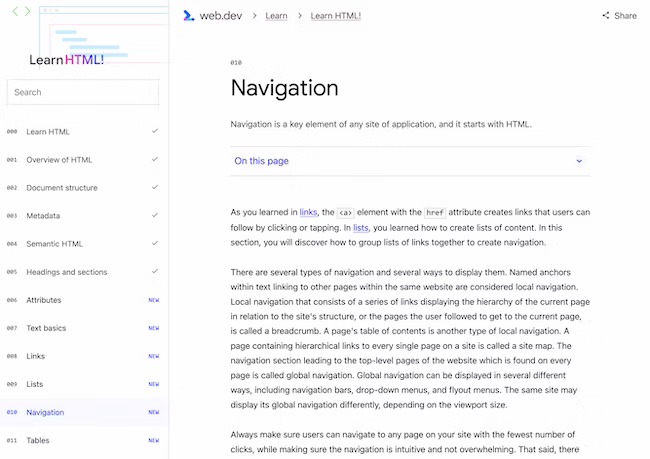Open the Tables chapter in sidebar
The width and height of the screenshot is (650, 459).
coord(38,440)
